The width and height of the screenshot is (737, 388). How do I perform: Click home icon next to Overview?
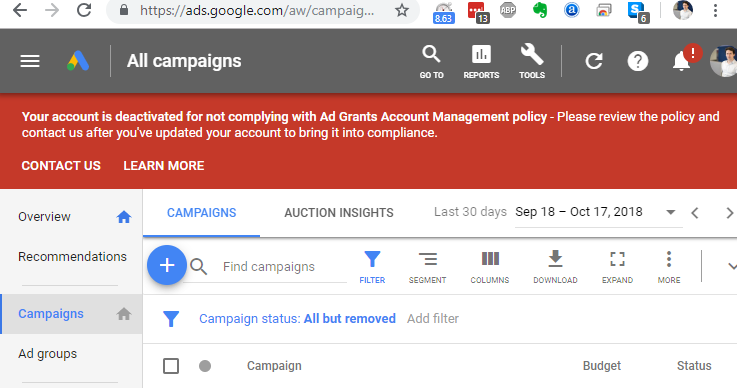pos(124,217)
